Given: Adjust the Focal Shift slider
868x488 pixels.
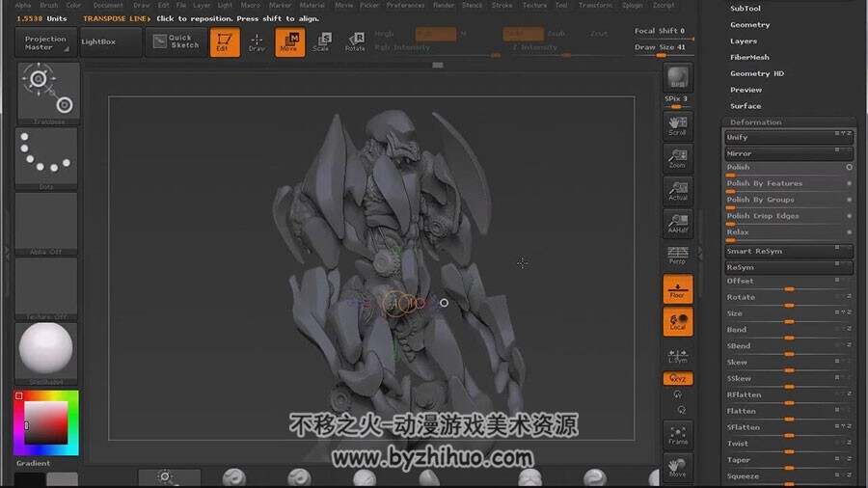Looking at the screenshot, I should click(x=664, y=33).
